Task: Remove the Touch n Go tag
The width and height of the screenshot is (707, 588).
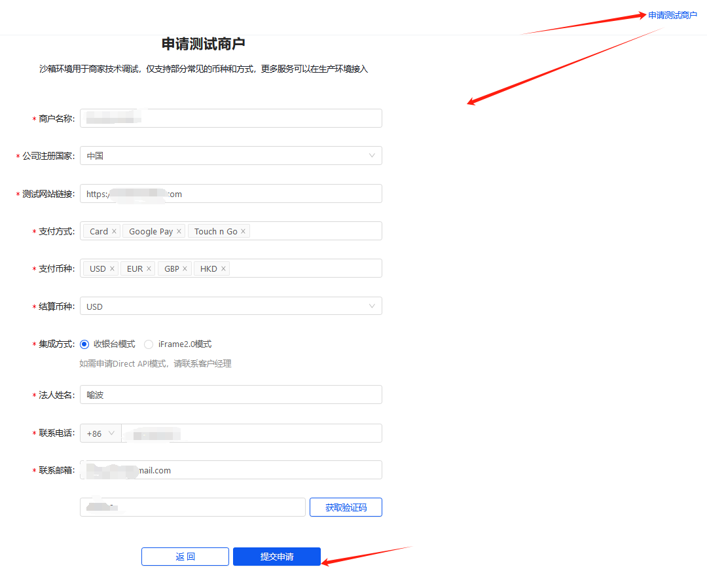Action: (243, 232)
